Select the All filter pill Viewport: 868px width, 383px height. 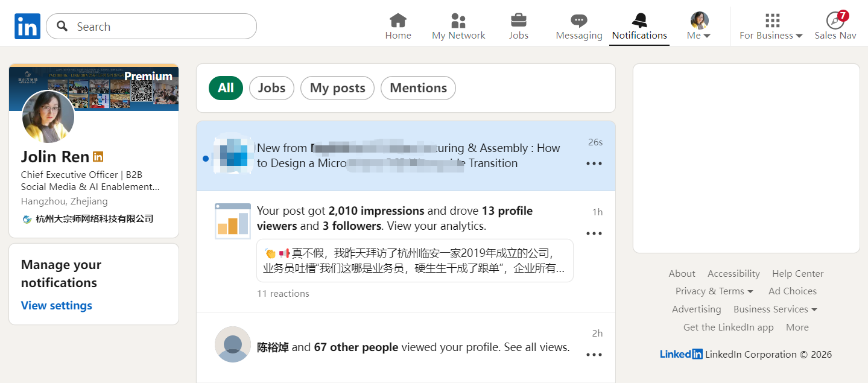(226, 88)
